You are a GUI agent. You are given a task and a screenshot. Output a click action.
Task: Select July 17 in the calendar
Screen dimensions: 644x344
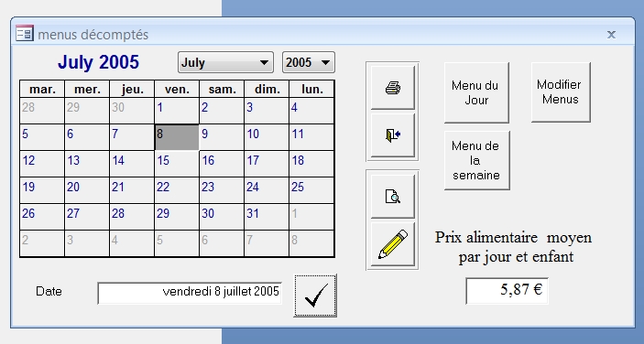tap(267, 164)
